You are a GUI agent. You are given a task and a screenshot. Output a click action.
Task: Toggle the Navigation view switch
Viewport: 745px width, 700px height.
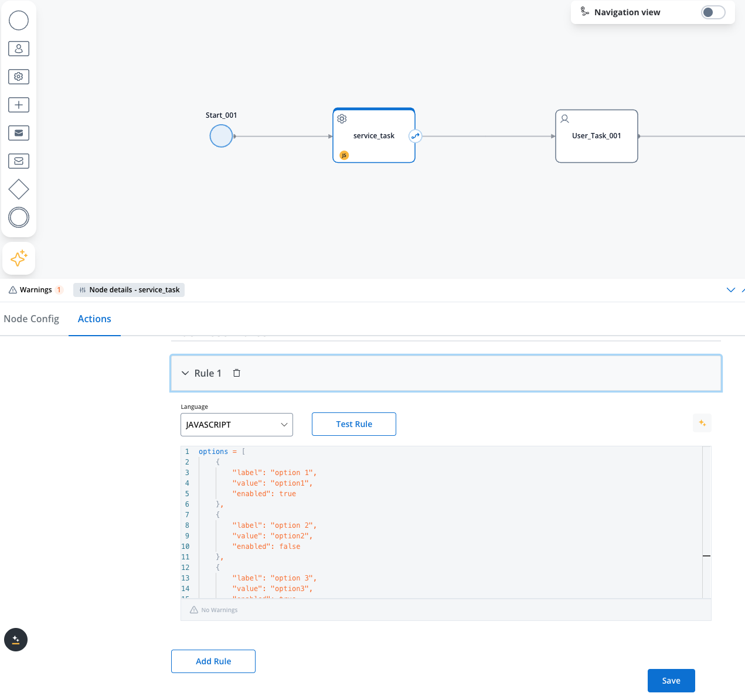(x=713, y=12)
